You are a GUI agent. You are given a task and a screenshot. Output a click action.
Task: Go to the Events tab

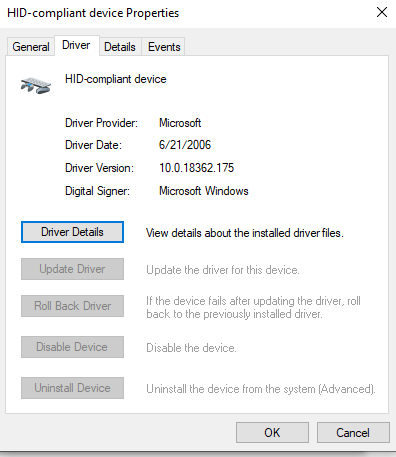(x=164, y=47)
